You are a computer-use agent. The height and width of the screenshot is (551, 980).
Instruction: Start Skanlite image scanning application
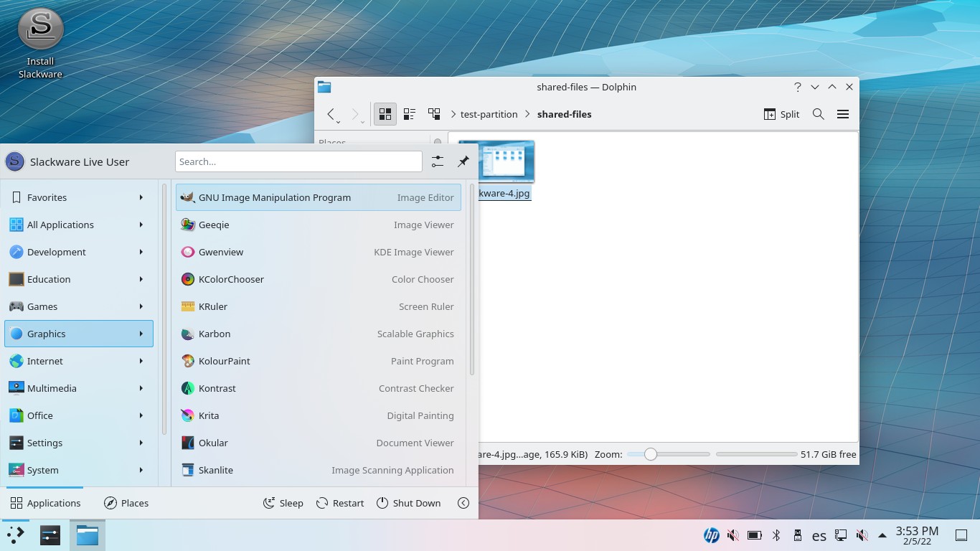point(318,470)
